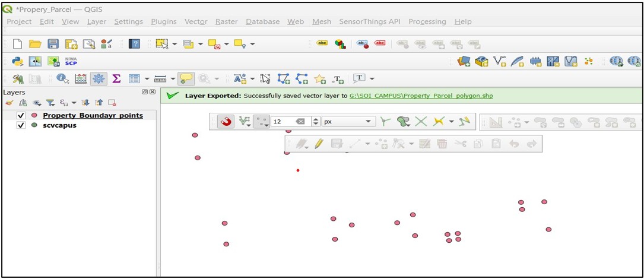Open the exported Property_Parcel_polygon.shp link

click(x=421, y=96)
